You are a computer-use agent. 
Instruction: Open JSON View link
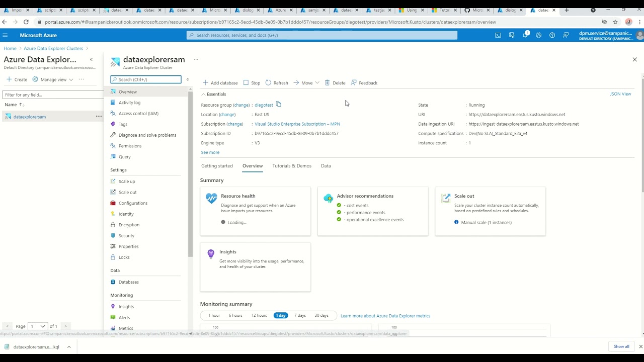click(x=620, y=94)
